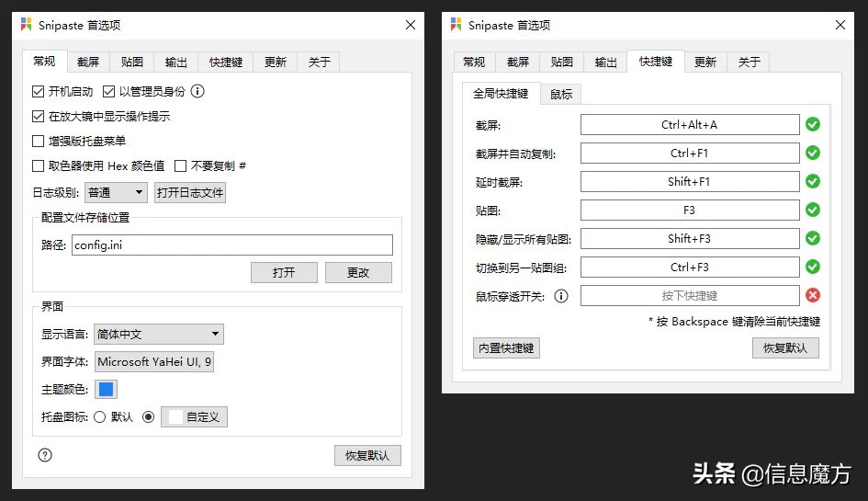
Task: Click the 贴图 hotkey field F3
Action: pyautogui.click(x=690, y=210)
